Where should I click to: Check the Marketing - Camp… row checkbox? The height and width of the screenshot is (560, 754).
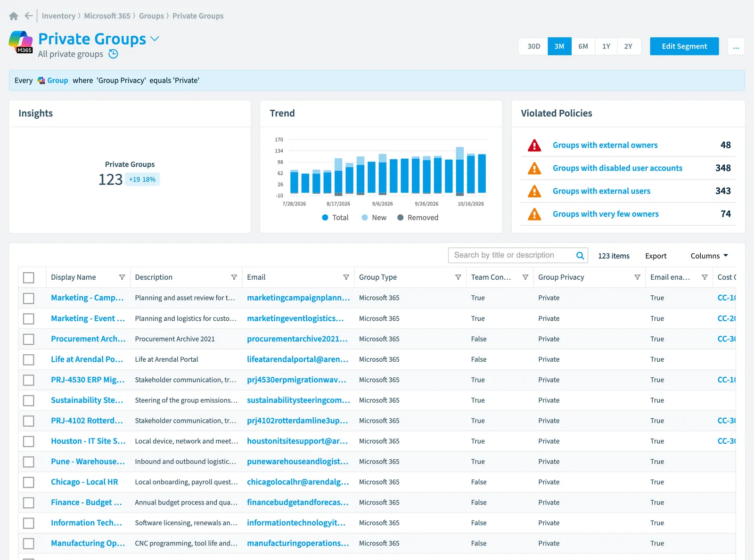tap(29, 298)
